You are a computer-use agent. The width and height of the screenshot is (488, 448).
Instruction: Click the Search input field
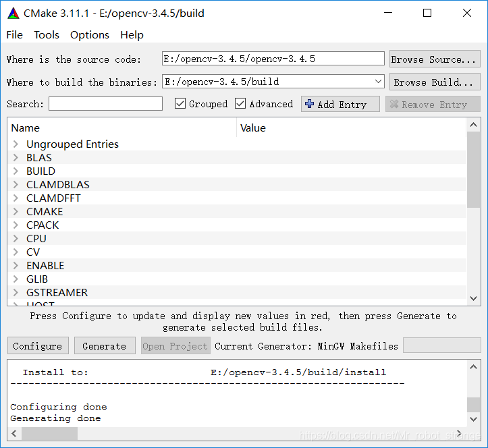coord(105,104)
